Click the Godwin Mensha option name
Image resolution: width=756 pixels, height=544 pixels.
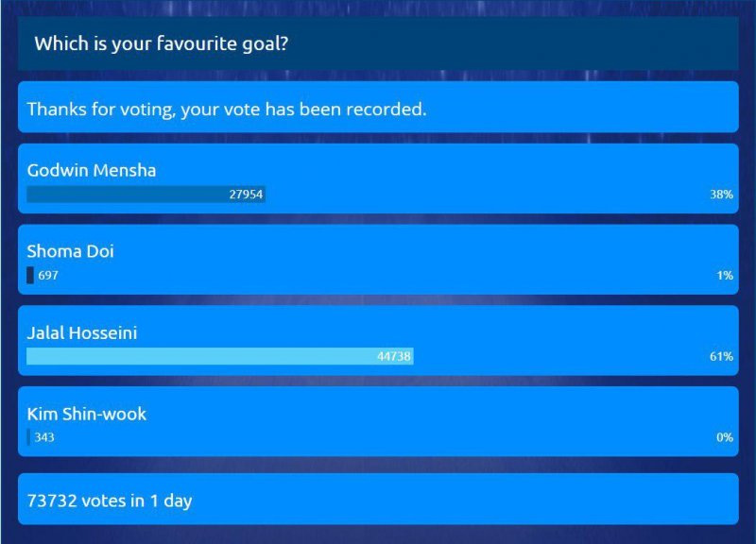[92, 170]
